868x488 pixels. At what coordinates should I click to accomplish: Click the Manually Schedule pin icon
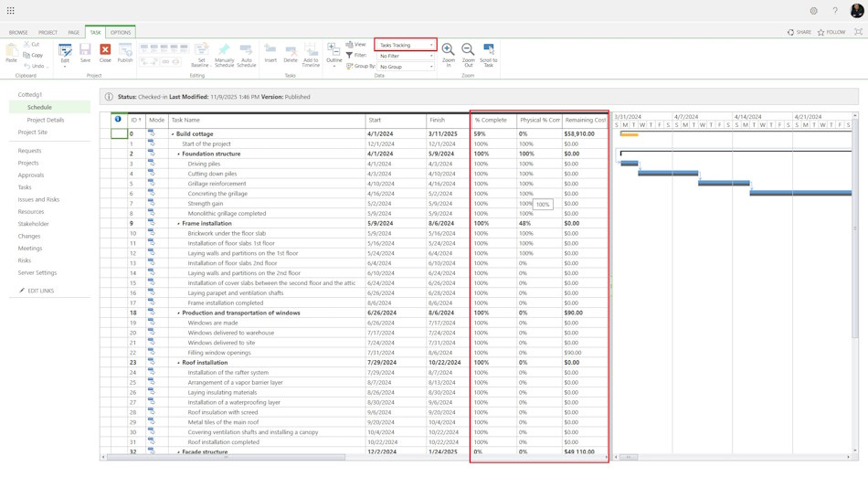[x=224, y=48]
